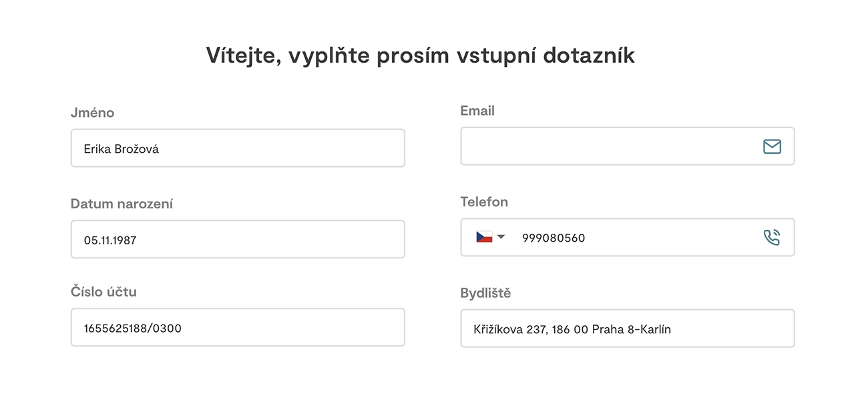Click the Jméno label
Image resolution: width=868 pixels, height=416 pixels.
92,113
